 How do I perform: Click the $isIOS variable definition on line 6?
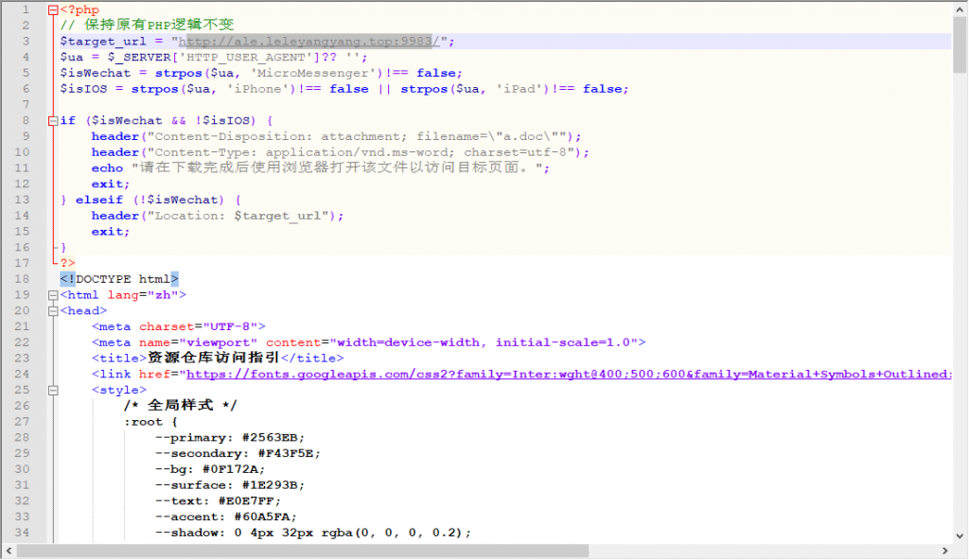pyautogui.click(x=83, y=89)
